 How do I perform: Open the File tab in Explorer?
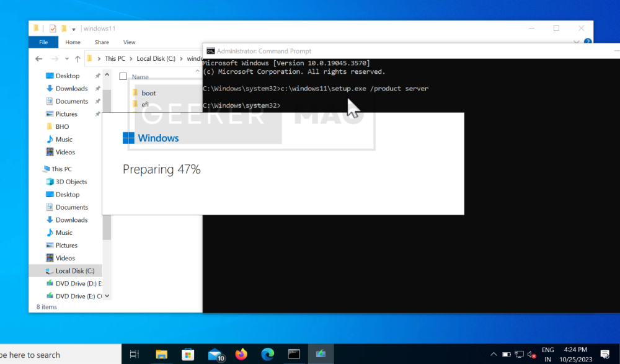click(x=43, y=42)
